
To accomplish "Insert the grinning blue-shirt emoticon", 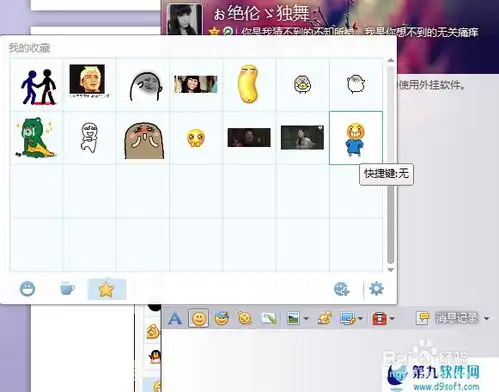I will point(355,139).
